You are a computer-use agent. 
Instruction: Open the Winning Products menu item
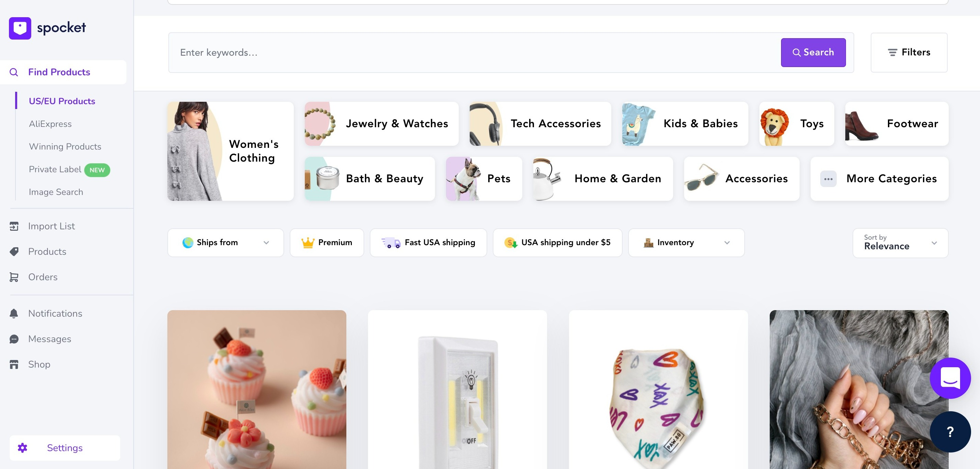click(65, 146)
